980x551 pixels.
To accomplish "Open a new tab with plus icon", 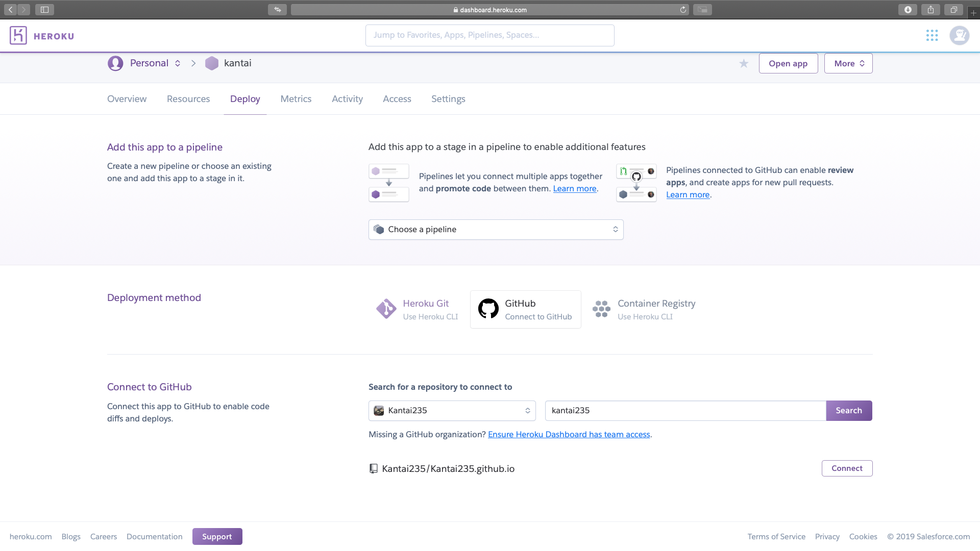I will pyautogui.click(x=973, y=13).
